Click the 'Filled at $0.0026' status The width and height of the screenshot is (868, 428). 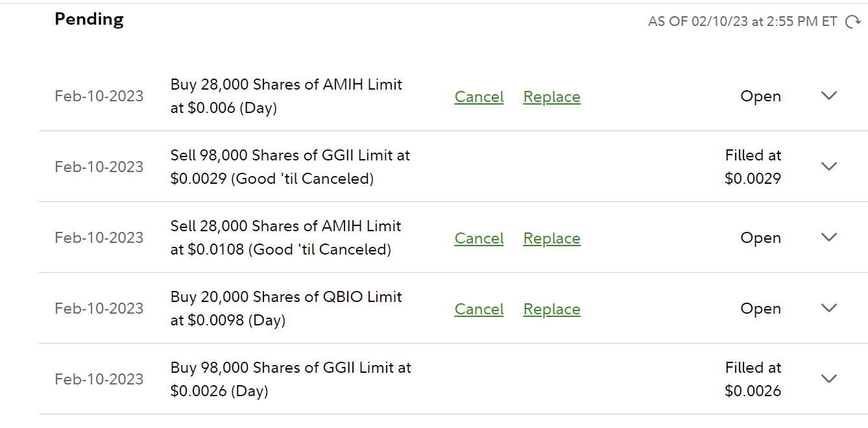[753, 379]
